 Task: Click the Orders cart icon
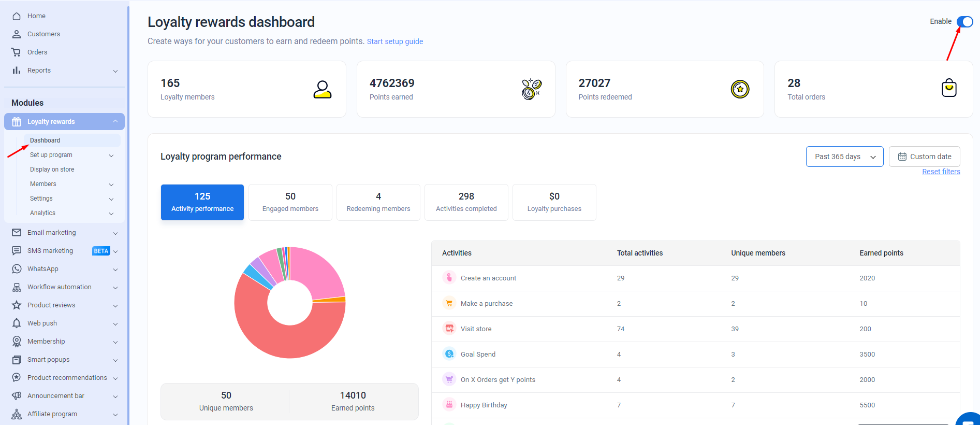(x=17, y=52)
